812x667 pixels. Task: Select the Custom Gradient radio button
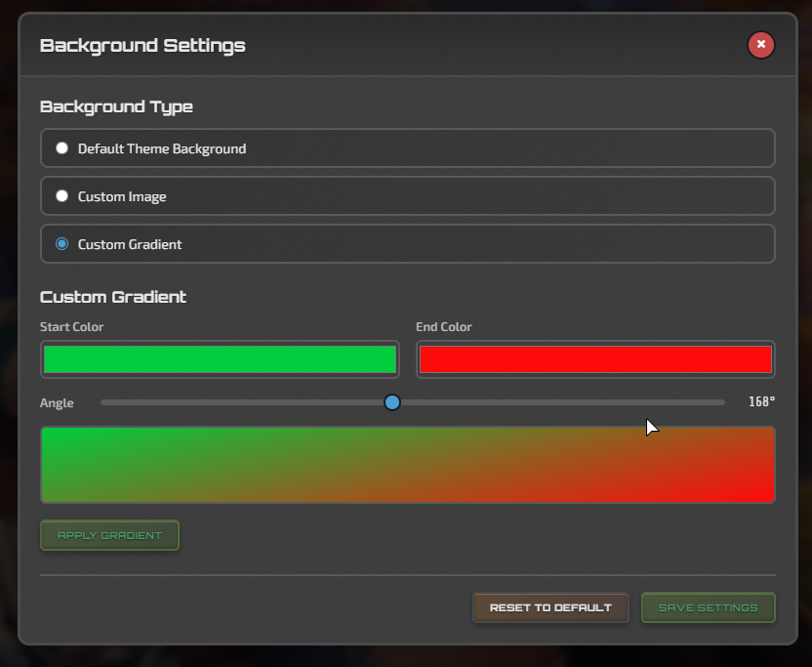pyautogui.click(x=62, y=243)
